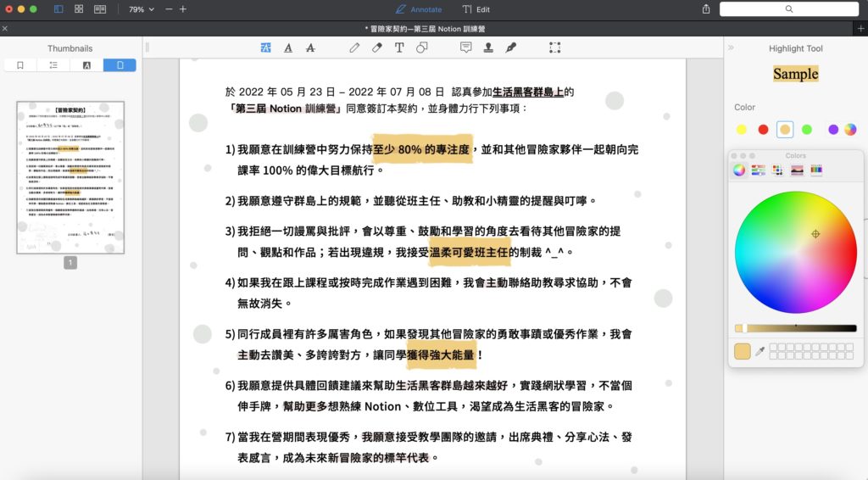Select page 1 thumbnail
The image size is (868, 480).
click(70, 177)
